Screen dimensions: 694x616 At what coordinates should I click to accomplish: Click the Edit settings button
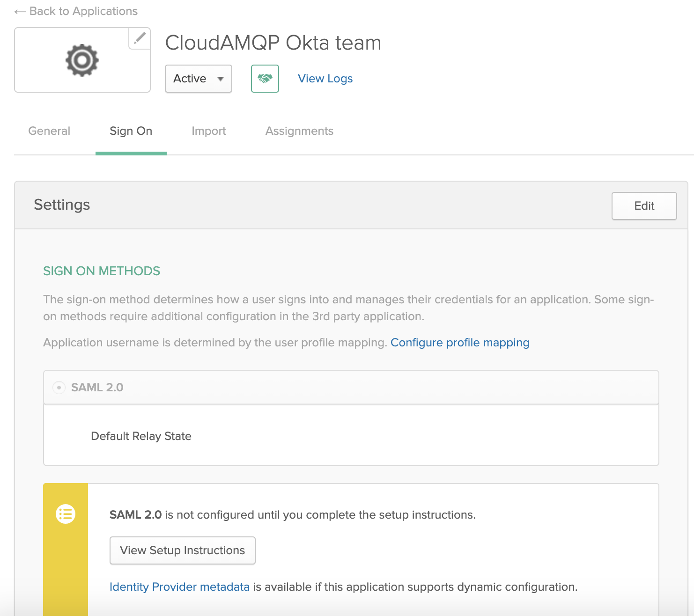(x=644, y=206)
